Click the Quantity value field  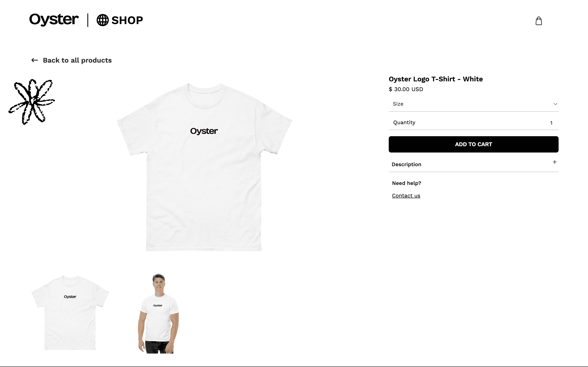pos(551,123)
